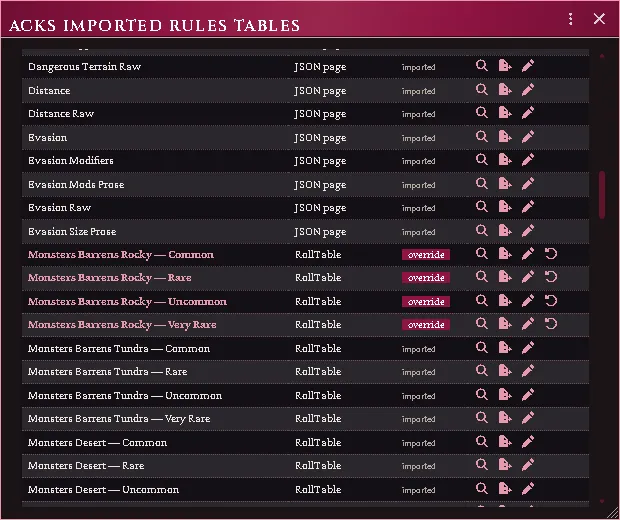Viewport: 620px width, 520px height.
Task: Select 'Monsters Barrens Rocky — Uncommon' name
Action: (127, 302)
